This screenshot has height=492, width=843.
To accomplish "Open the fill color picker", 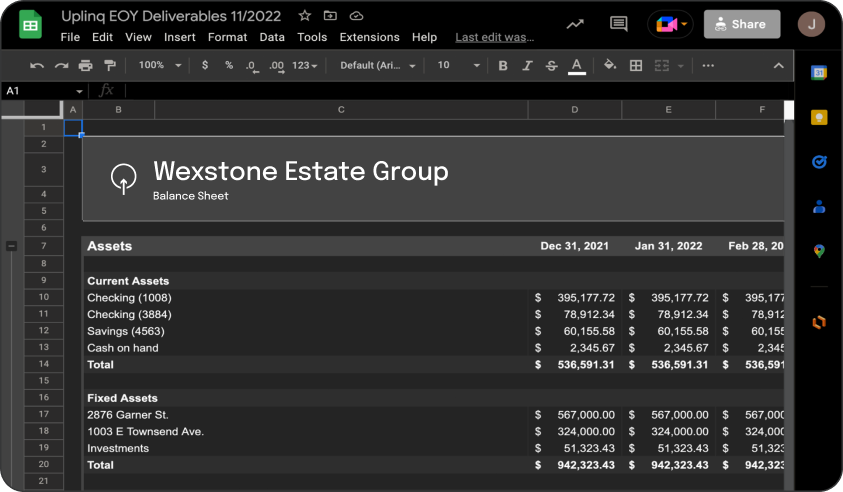I will click(x=610, y=66).
